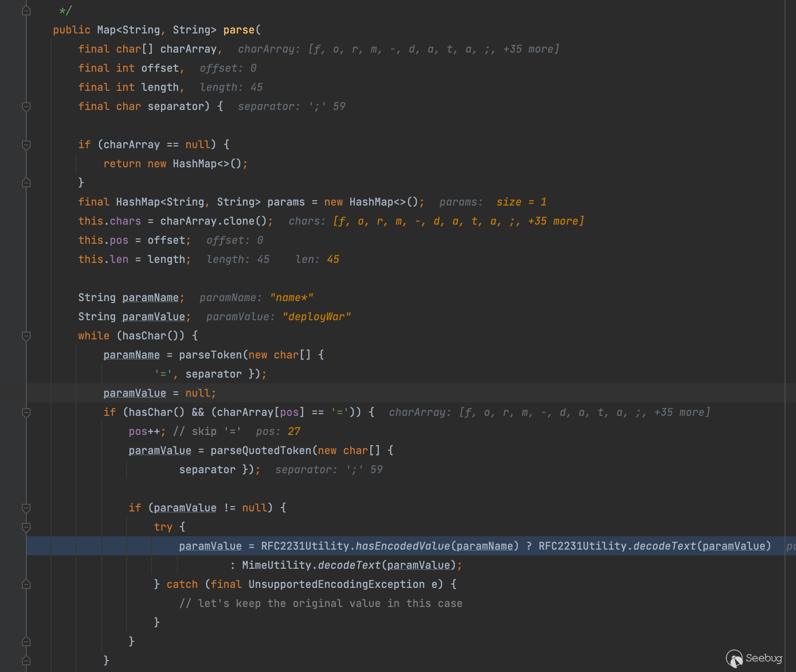Collapse the fold marker beside while (hasChar())
The image size is (796, 672).
pyautogui.click(x=26, y=336)
